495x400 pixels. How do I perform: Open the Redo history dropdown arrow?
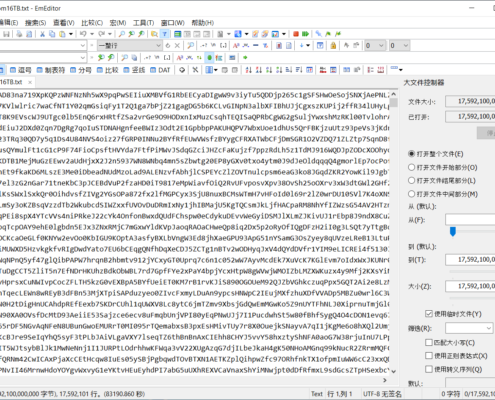110,34
